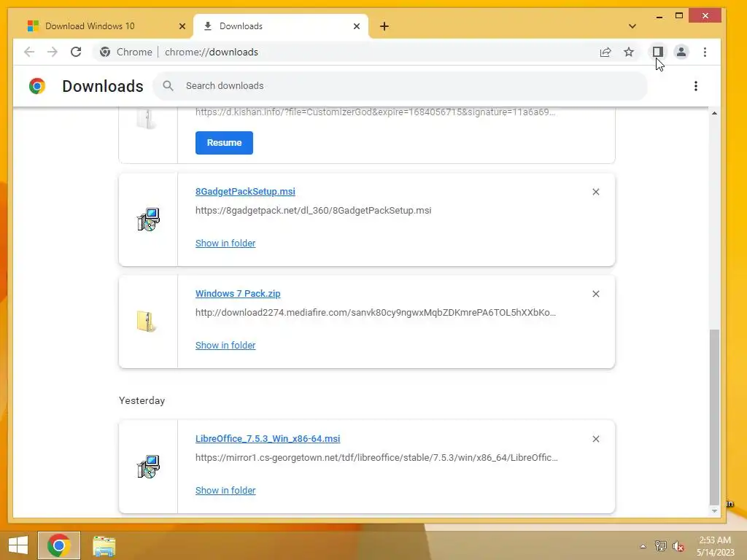The image size is (747, 560).
Task: Show hidden system tray icons
Action: pyautogui.click(x=643, y=546)
